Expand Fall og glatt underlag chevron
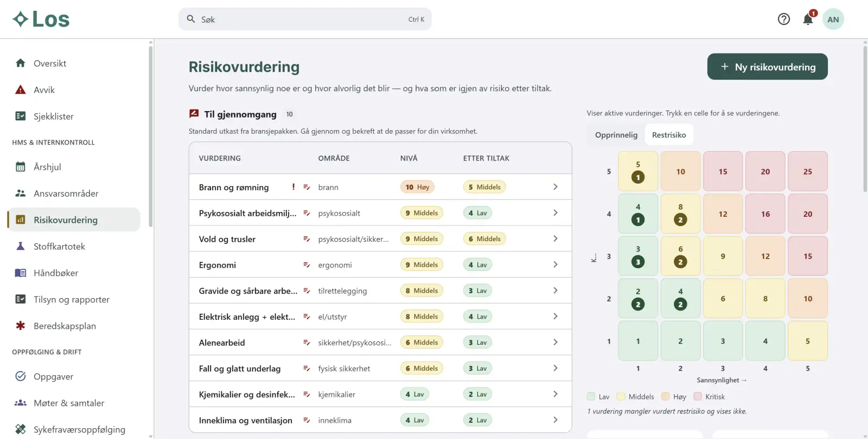This screenshot has width=868, height=439. click(555, 369)
